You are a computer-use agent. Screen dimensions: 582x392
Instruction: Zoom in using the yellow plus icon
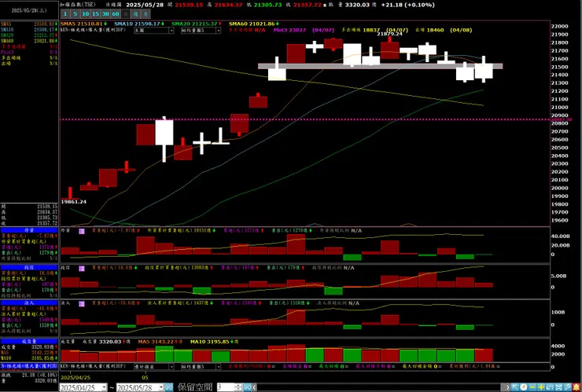pos(541,387)
